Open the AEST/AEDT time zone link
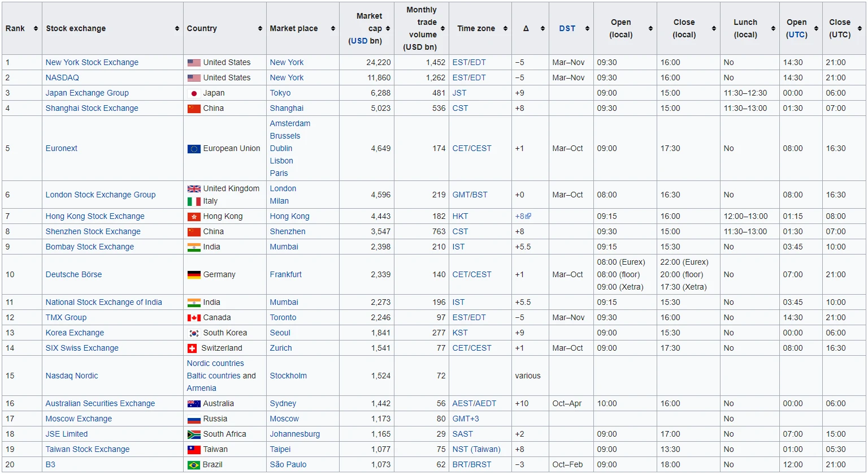The width and height of the screenshot is (868, 474). click(474, 403)
